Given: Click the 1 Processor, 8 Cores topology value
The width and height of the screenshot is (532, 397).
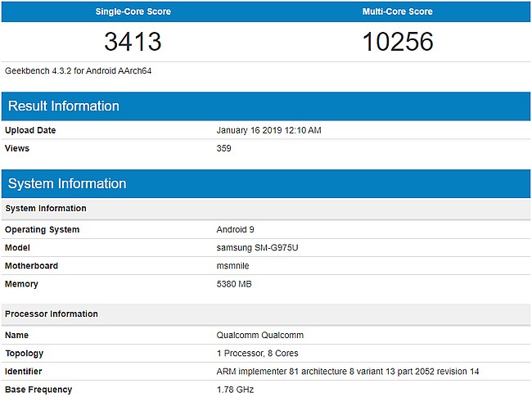Looking at the screenshot, I should 258,354.
